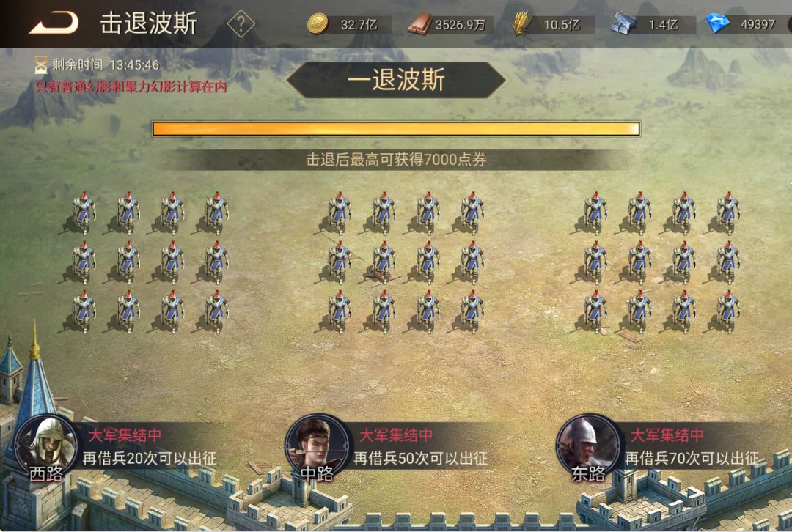The image size is (792, 532).
Task: Tap the blue diamond gem icon
Action: click(x=717, y=23)
